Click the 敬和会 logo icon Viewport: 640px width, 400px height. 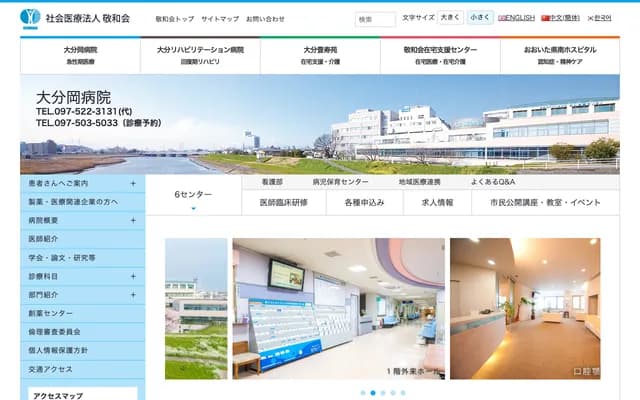click(30, 19)
